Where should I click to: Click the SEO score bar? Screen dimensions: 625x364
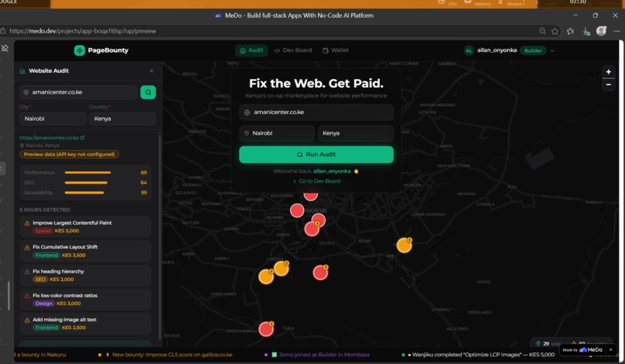86,183
